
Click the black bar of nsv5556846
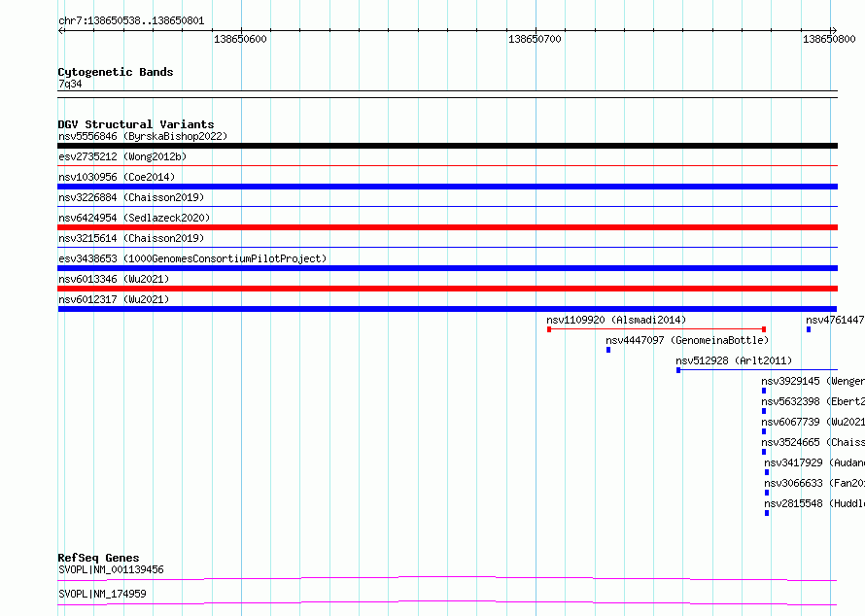tap(447, 146)
